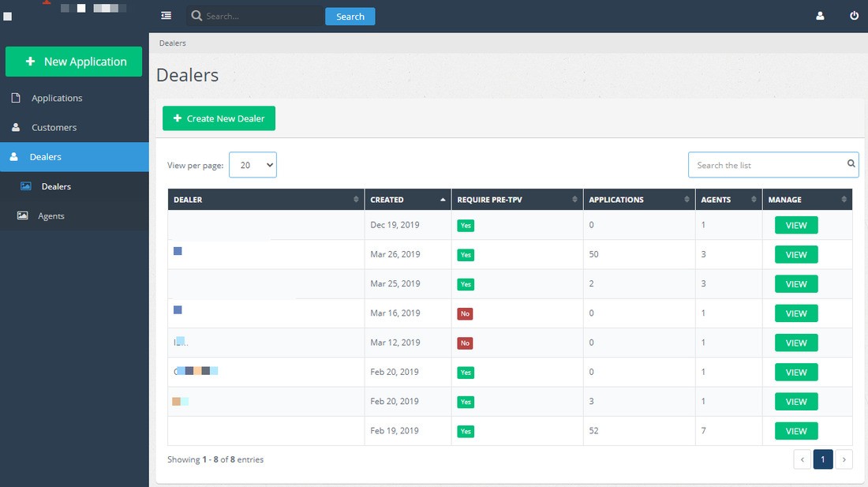Click the Customers person icon in sidebar

(16, 127)
